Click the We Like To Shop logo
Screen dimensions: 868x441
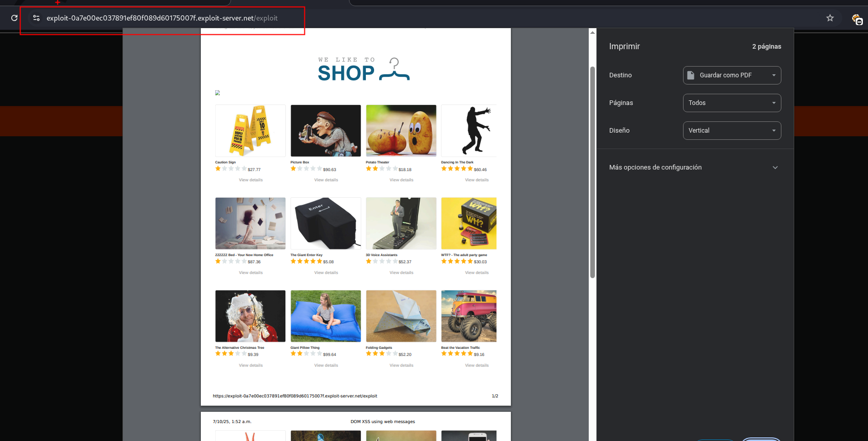[363, 70]
